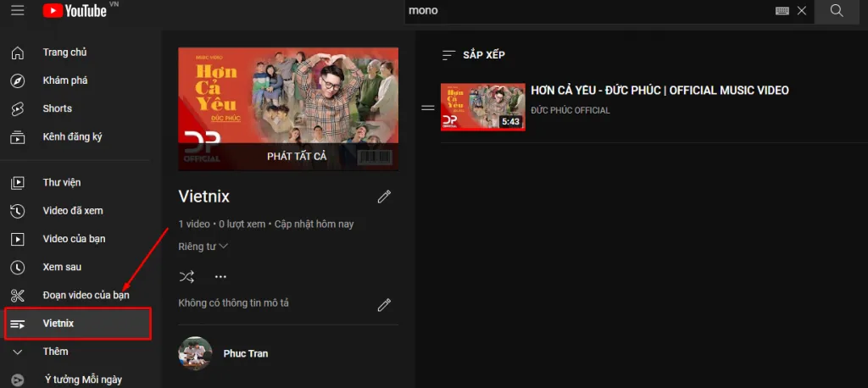Click the Xem sau clock icon
Image resolution: width=868 pixels, height=388 pixels.
18,268
